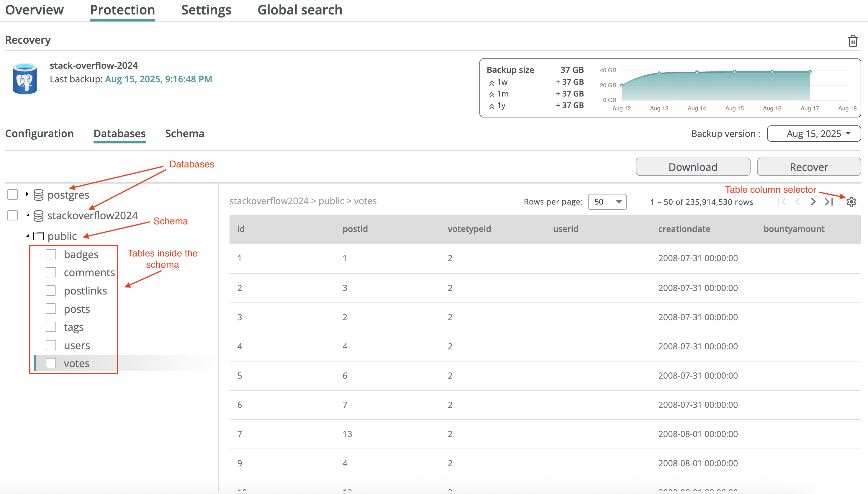
Task: Select the votes table checkbox
Action: (51, 363)
